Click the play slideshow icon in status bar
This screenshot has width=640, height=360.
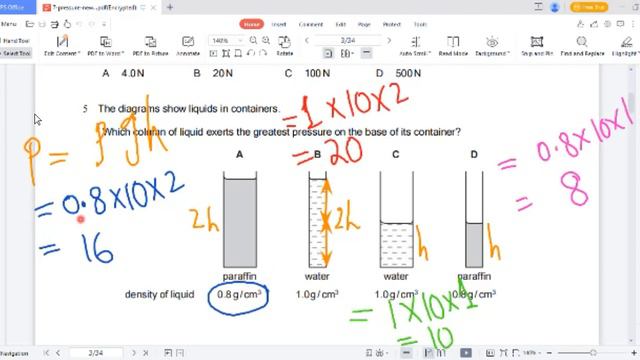pos(466,353)
